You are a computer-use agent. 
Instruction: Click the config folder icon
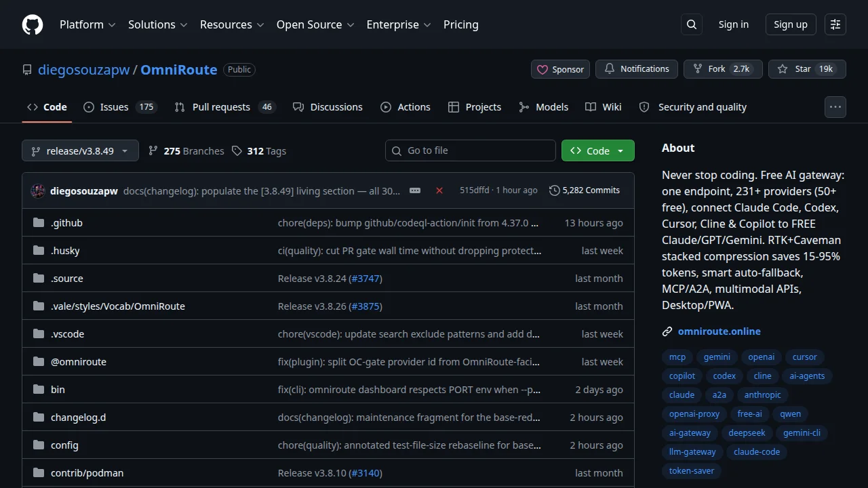point(39,445)
